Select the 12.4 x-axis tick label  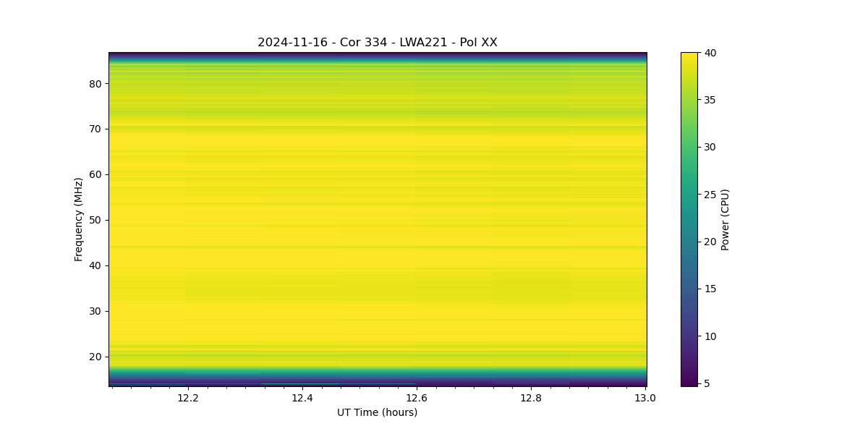tap(302, 398)
